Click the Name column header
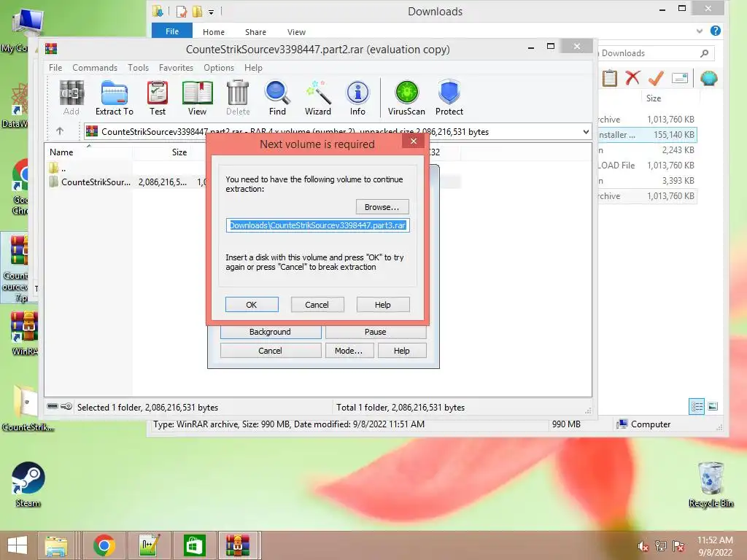Image resolution: width=747 pixels, height=560 pixels. pos(61,152)
